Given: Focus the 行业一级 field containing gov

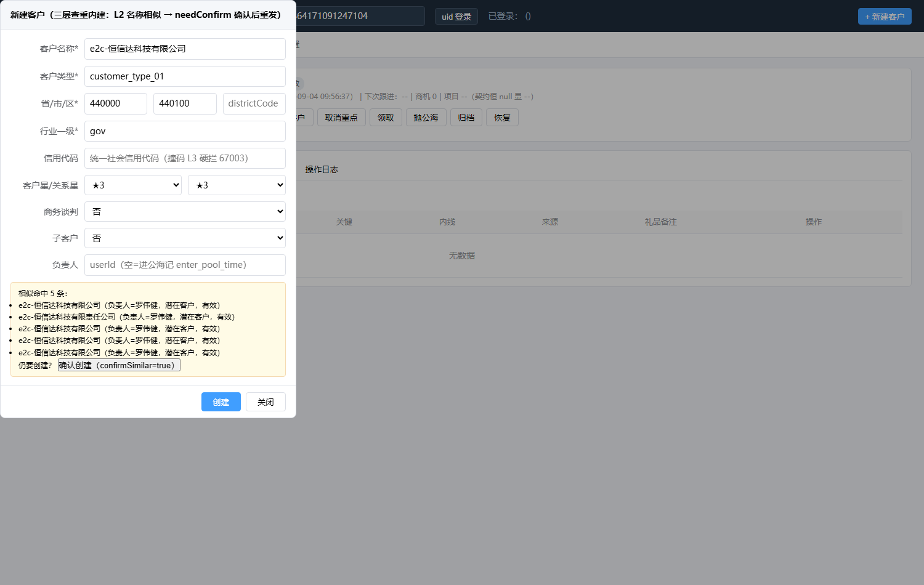Looking at the screenshot, I should [x=185, y=131].
